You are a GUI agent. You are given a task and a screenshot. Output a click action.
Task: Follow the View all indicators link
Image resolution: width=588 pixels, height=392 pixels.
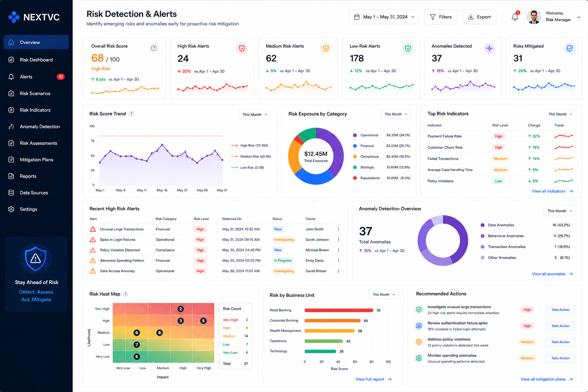552,191
